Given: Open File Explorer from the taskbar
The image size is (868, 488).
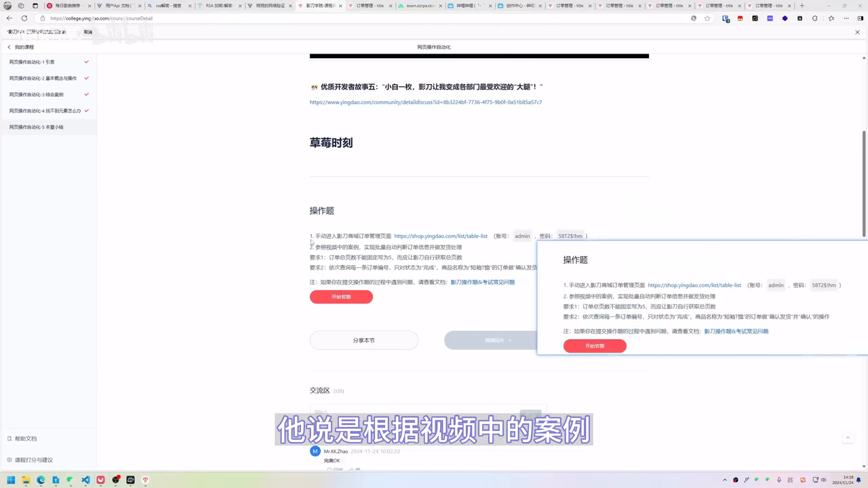Looking at the screenshot, I should [26, 480].
